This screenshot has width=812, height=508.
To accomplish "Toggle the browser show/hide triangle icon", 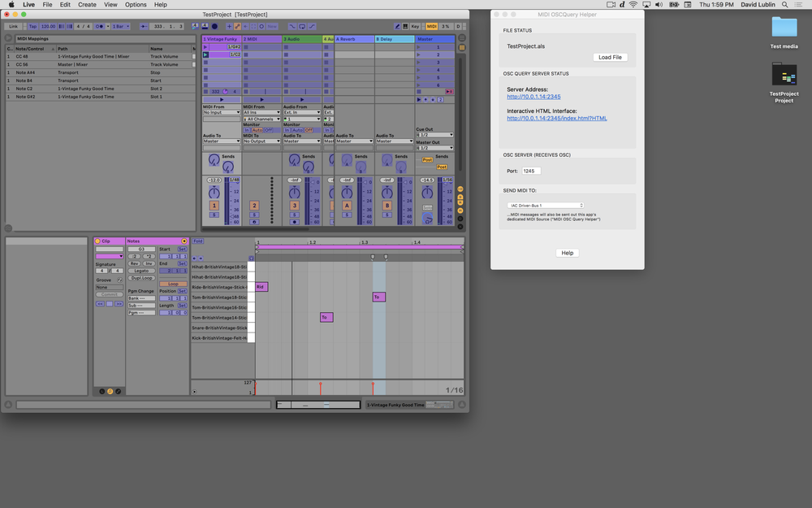I will [x=8, y=38].
